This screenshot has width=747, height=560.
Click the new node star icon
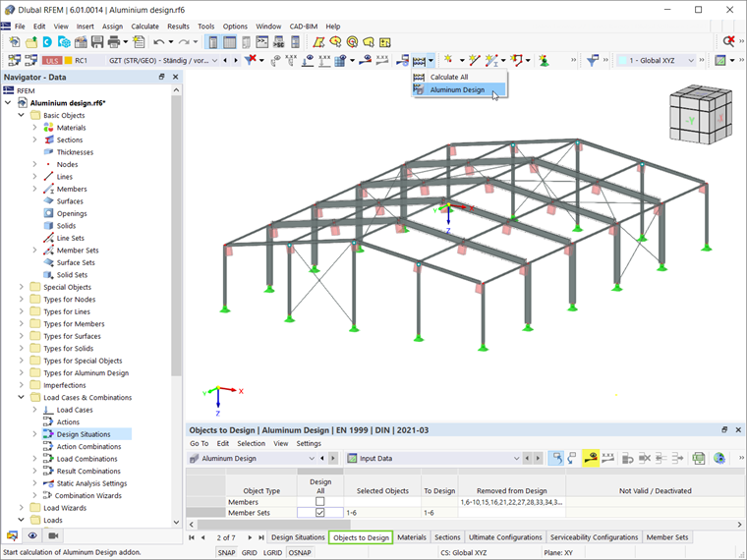click(448, 60)
